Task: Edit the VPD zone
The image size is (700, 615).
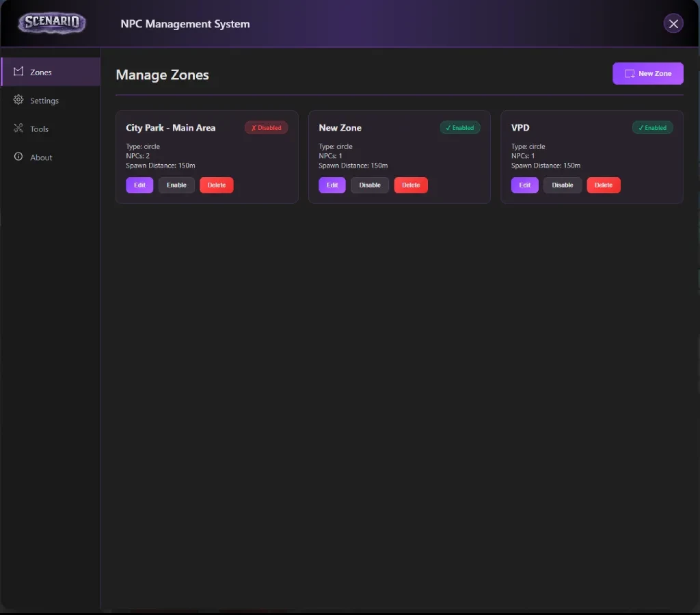Action: point(524,185)
